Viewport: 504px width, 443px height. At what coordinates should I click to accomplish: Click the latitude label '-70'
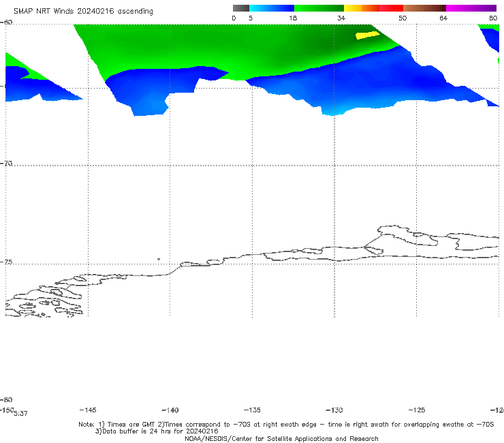6,164
